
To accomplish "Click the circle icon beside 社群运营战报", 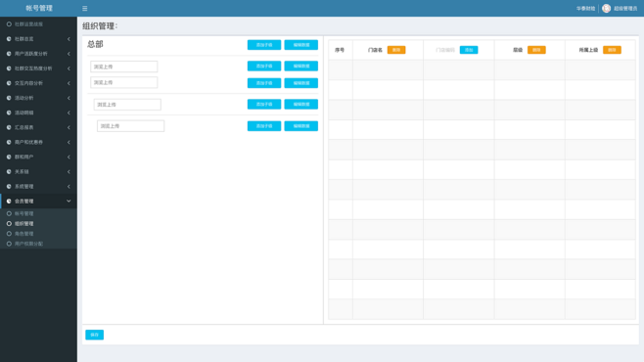I will 9,24.
